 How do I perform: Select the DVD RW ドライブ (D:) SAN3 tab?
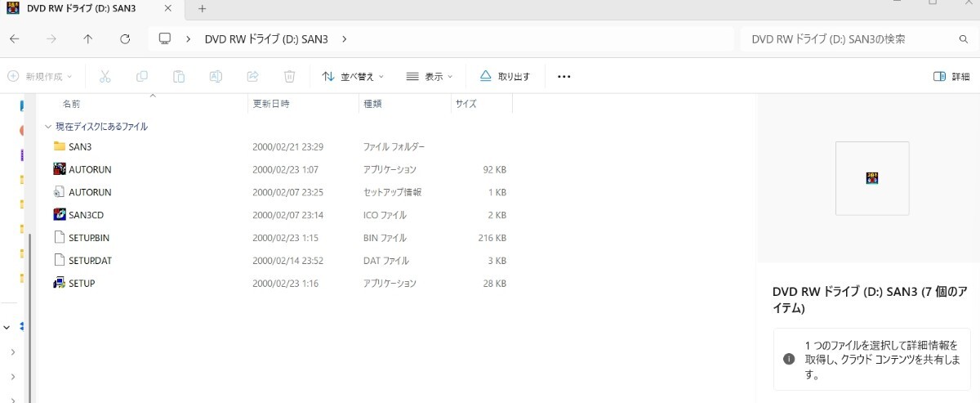click(91, 8)
